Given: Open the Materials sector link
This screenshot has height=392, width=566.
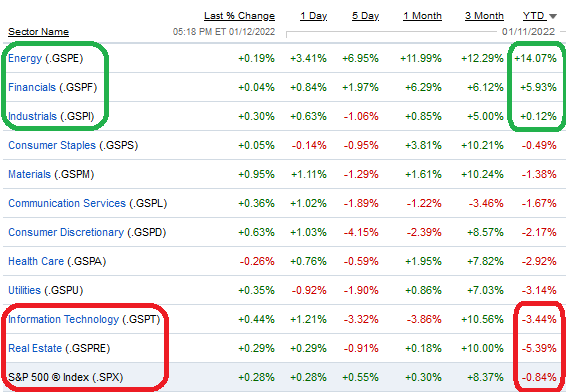Looking at the screenshot, I should point(29,174).
